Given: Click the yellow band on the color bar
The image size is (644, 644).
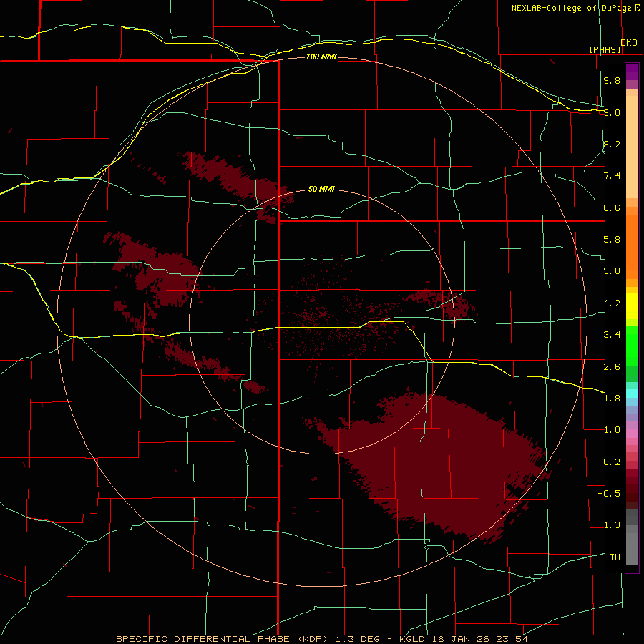Looking at the screenshot, I should pos(632,306).
